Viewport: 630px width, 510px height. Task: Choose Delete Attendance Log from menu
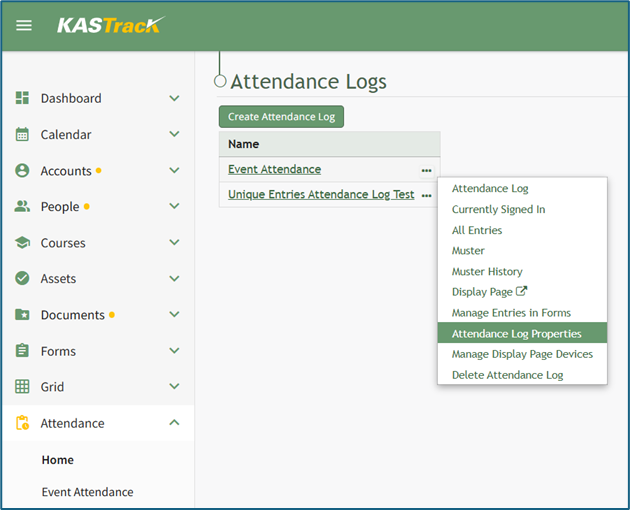tap(507, 375)
